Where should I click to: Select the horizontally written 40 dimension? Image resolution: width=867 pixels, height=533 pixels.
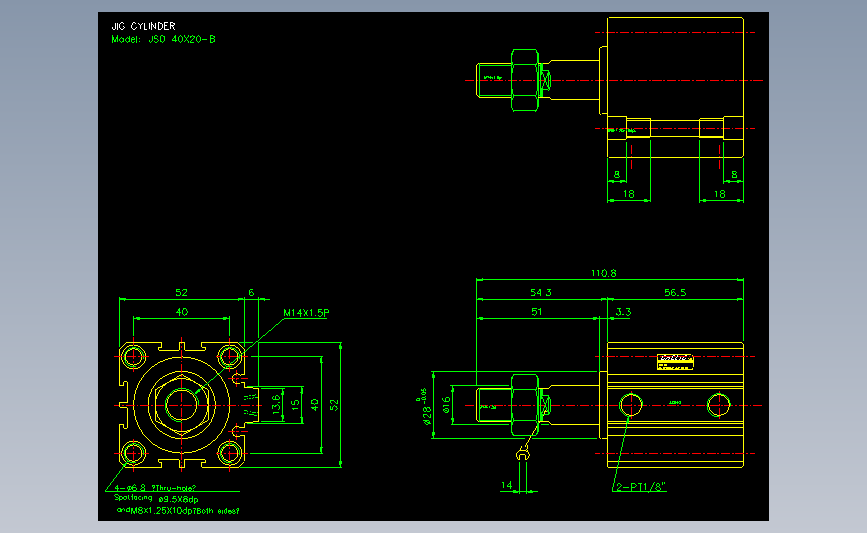click(x=182, y=312)
